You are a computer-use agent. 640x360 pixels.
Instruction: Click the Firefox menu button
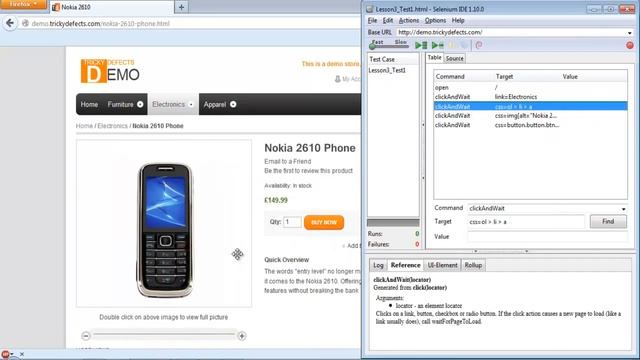(23, 4)
